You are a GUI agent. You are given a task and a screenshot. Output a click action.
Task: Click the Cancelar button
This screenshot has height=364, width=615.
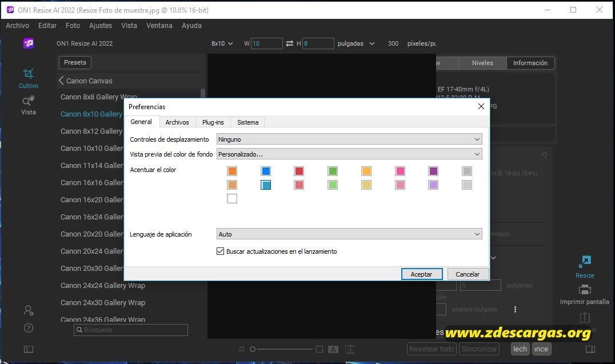point(468,274)
